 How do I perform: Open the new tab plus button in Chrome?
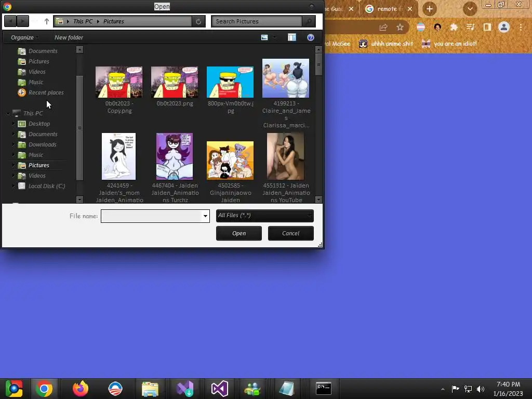[x=430, y=9]
